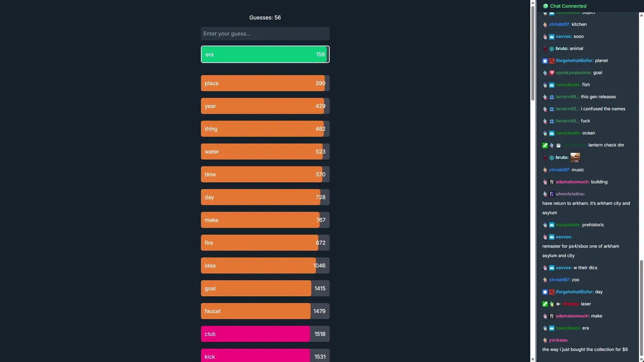Click the gear badge next to bruto's 'animal'

point(551,49)
